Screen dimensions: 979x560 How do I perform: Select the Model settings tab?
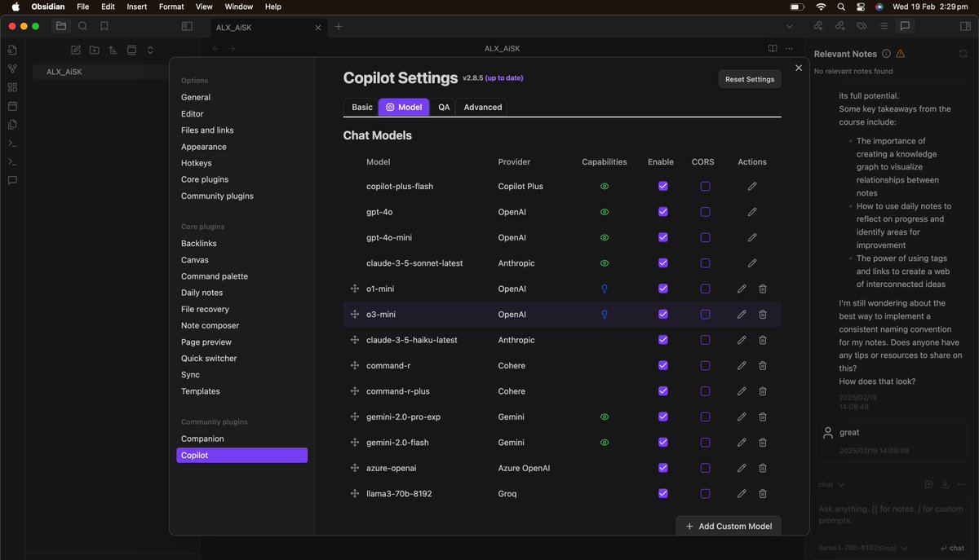(x=404, y=108)
